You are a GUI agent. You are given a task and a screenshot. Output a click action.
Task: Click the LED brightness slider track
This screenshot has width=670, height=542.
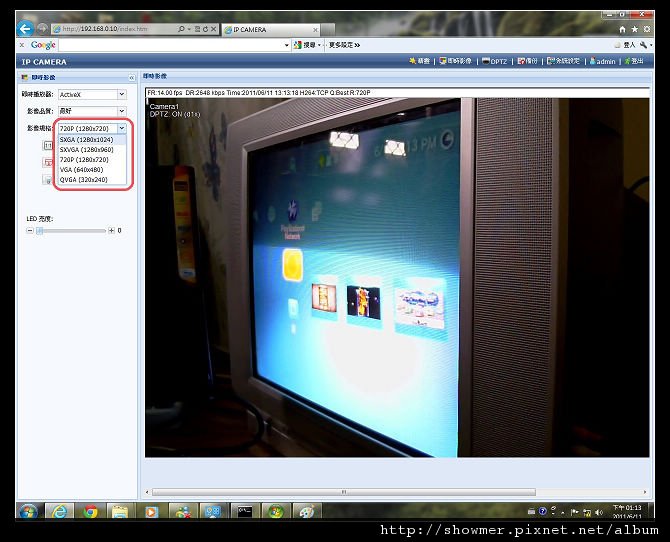point(71,230)
